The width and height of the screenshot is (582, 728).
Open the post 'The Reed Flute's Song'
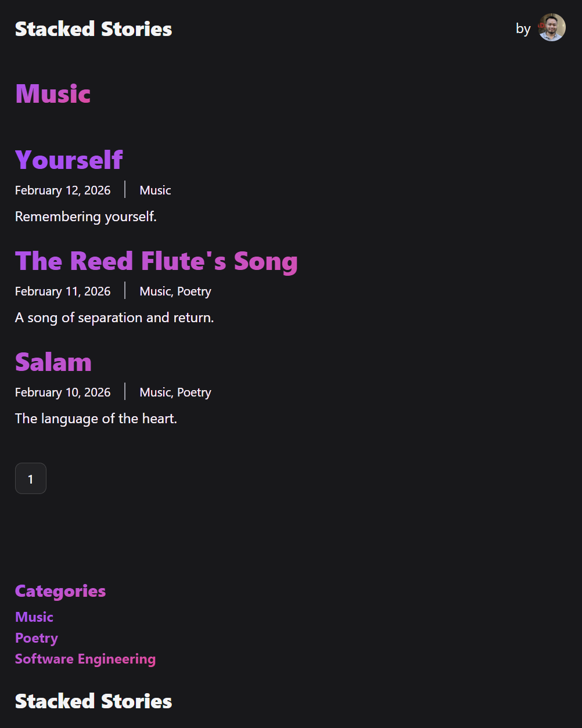156,261
